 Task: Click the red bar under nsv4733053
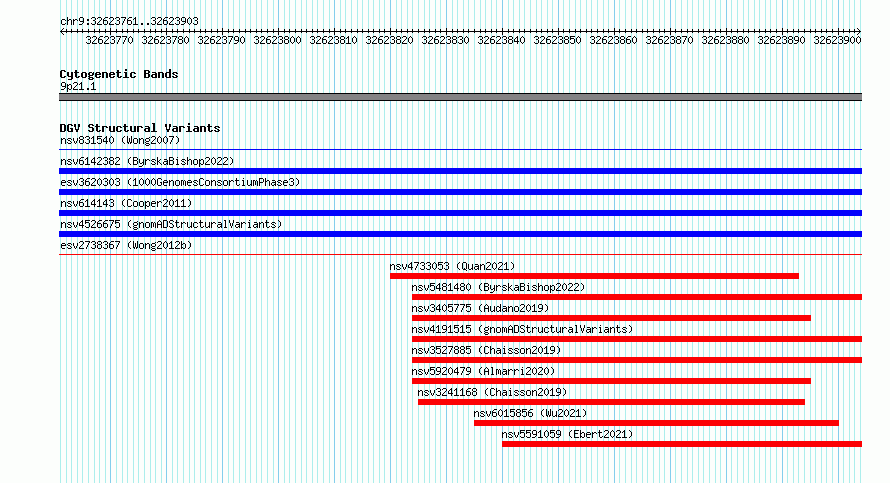pyautogui.click(x=594, y=276)
